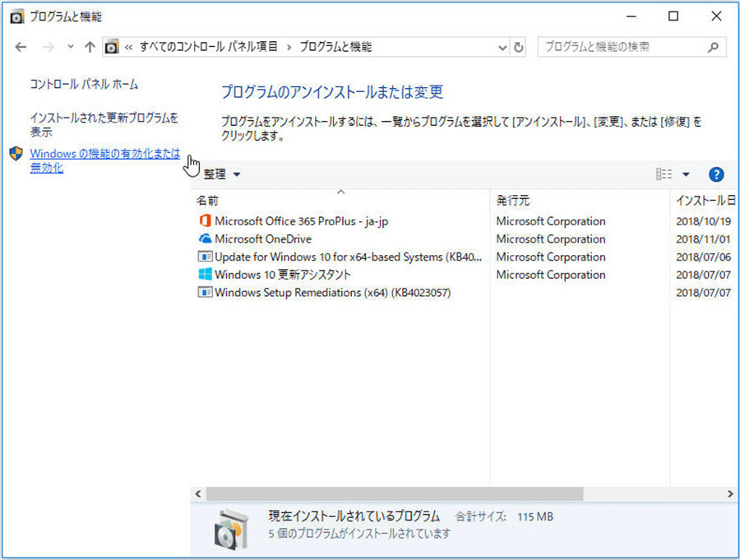The height and width of the screenshot is (560, 740).
Task: Click the Forward navigation arrow
Action: tap(49, 47)
